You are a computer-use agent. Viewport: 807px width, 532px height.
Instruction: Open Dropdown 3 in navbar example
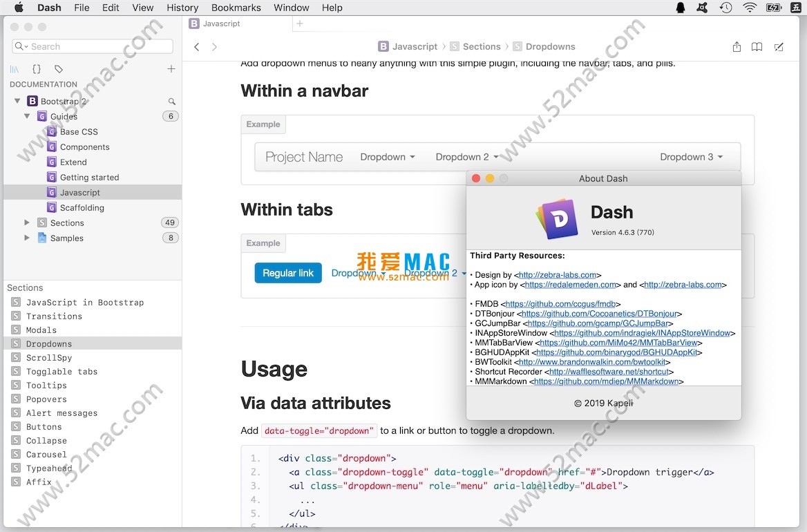point(691,157)
